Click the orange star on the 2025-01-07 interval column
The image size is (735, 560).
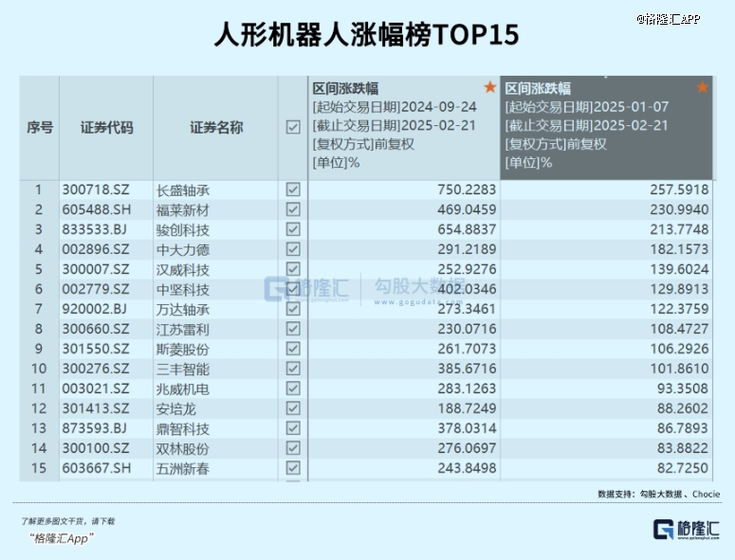pyautogui.click(x=702, y=87)
